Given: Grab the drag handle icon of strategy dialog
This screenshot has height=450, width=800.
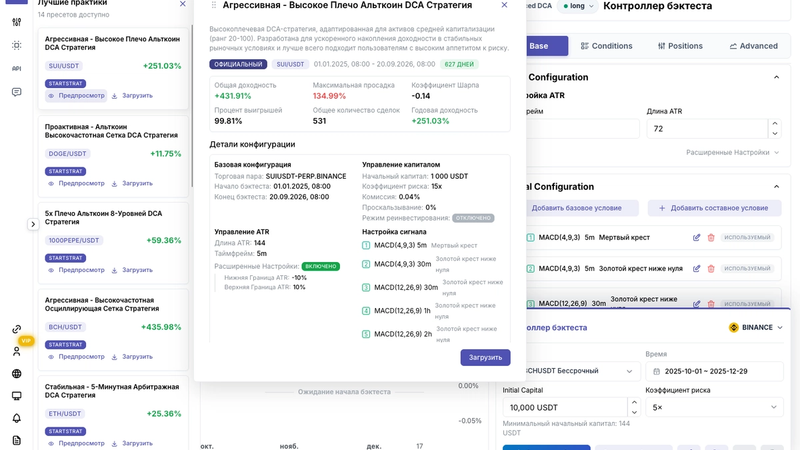Looking at the screenshot, I should click(x=214, y=5).
